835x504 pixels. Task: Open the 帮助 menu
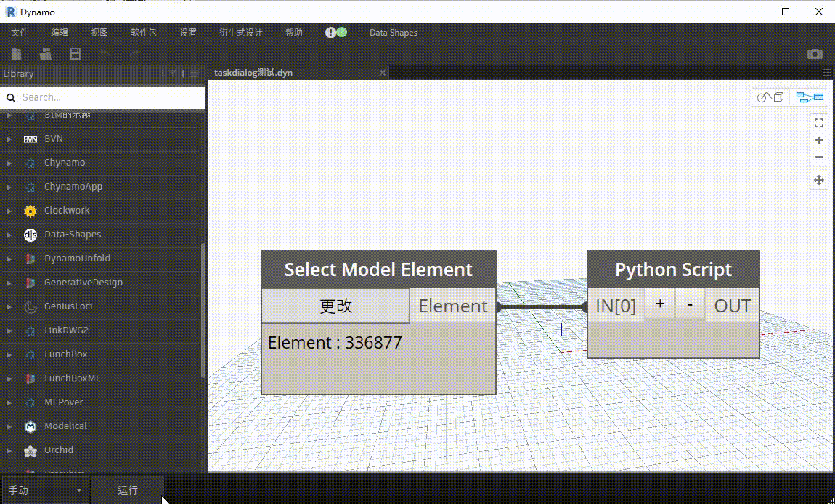(x=294, y=33)
